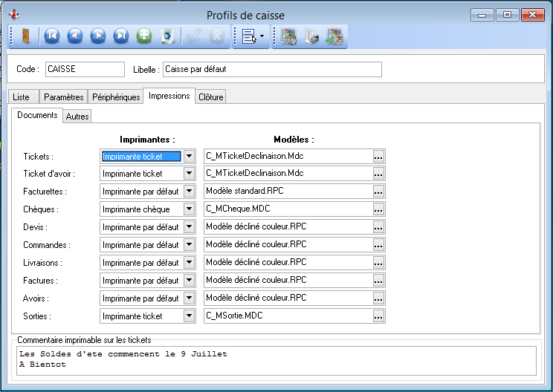Viewport: 553px width, 392px height.
Task: Click the ticket comment text area
Action: 276,360
